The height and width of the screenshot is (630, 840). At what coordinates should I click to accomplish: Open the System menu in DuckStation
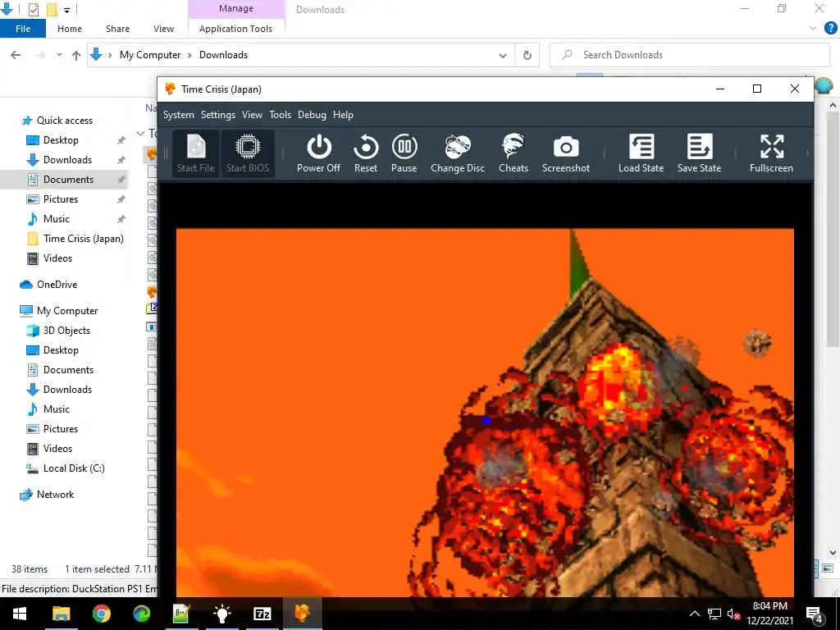point(178,115)
